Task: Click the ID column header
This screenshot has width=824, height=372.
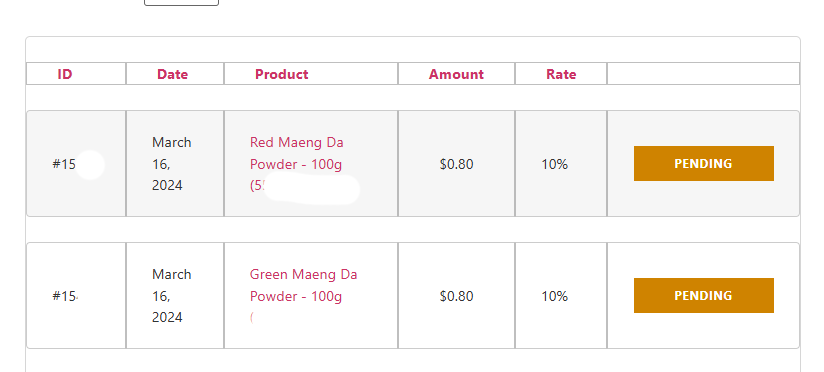Action: pyautogui.click(x=65, y=74)
